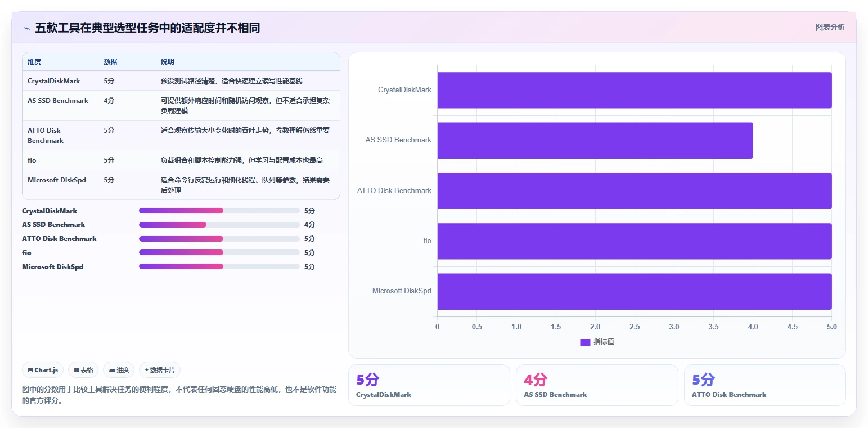Viewport: 868px width, 428px height.
Task: Click the footnote starting 图中的分数用于比较工具
Action: point(179,395)
